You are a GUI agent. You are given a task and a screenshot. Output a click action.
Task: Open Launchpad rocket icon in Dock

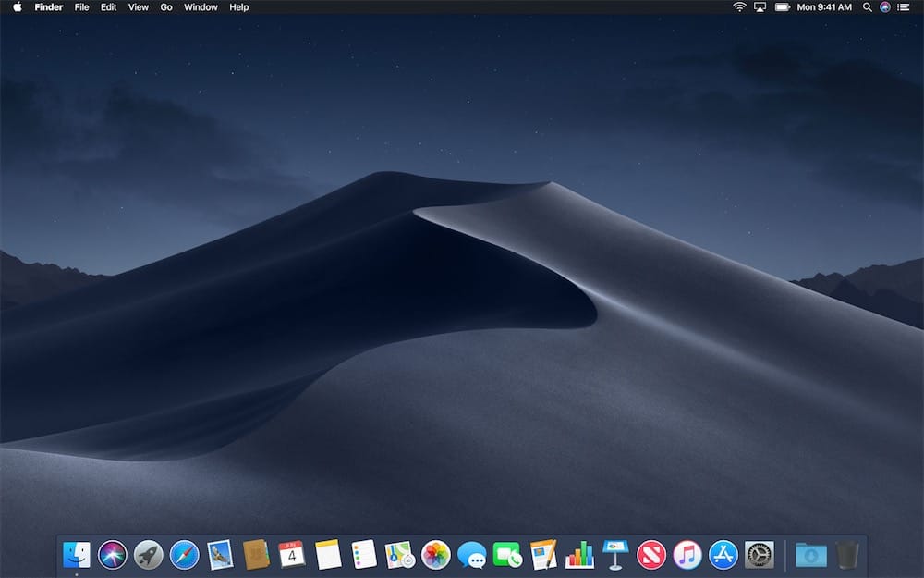click(149, 554)
